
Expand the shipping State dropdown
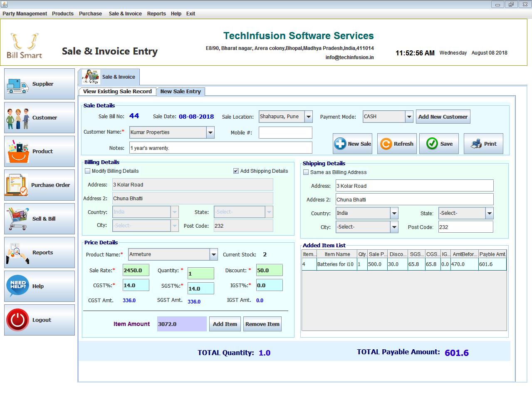point(489,214)
